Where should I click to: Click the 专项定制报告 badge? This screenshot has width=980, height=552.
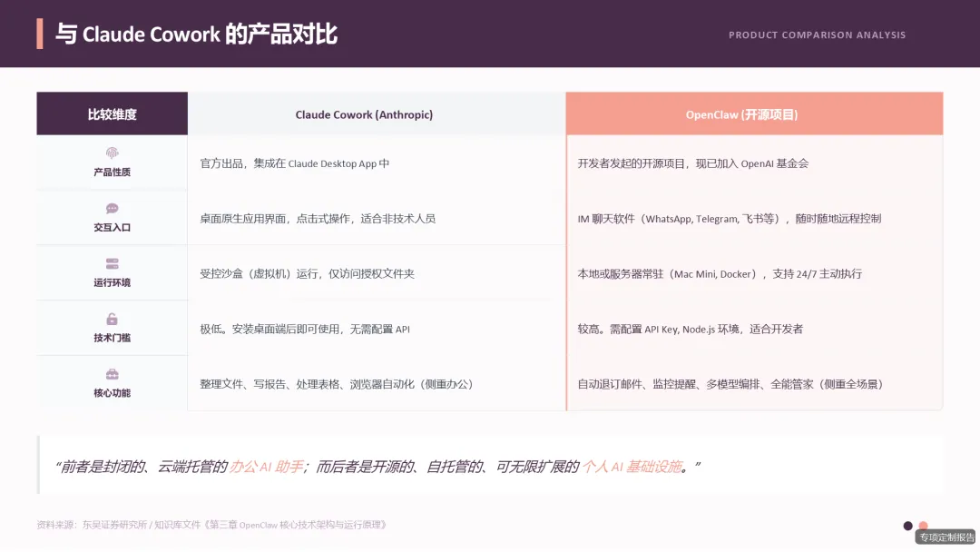click(946, 537)
